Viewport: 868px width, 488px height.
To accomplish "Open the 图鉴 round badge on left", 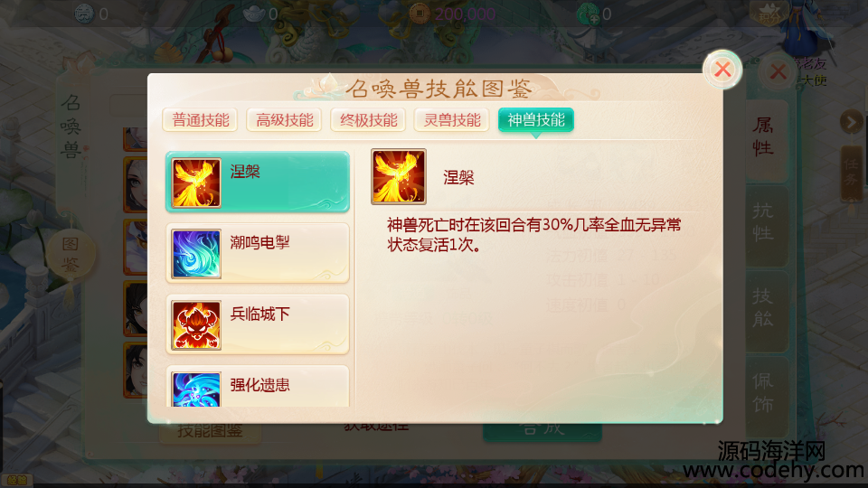I will [x=71, y=255].
